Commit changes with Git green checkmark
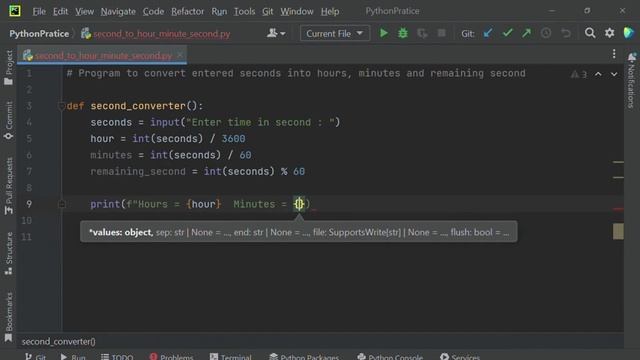This screenshot has width=640, height=360. [x=507, y=33]
